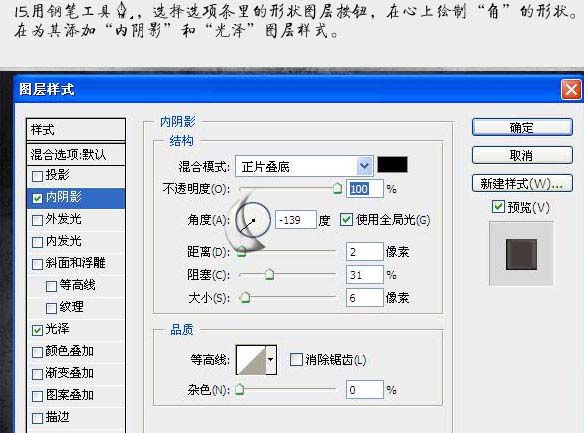Click the 不透明度 opacity slider handle
The width and height of the screenshot is (584, 433).
click(337, 188)
